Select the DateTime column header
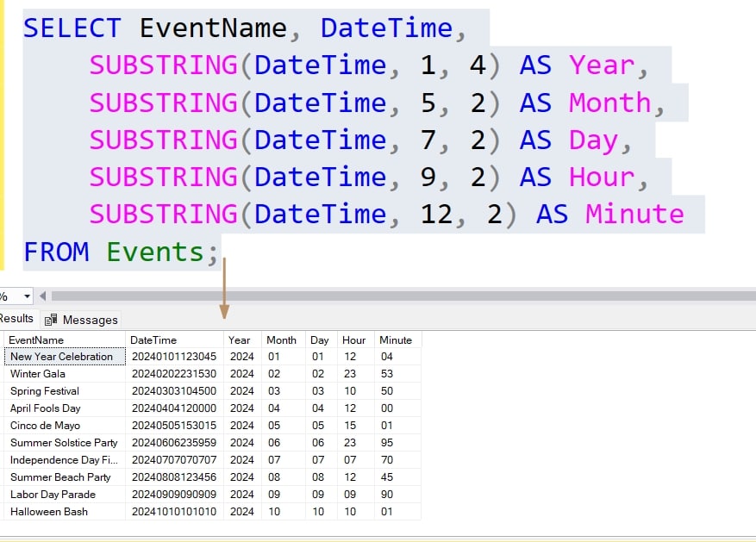 click(153, 340)
